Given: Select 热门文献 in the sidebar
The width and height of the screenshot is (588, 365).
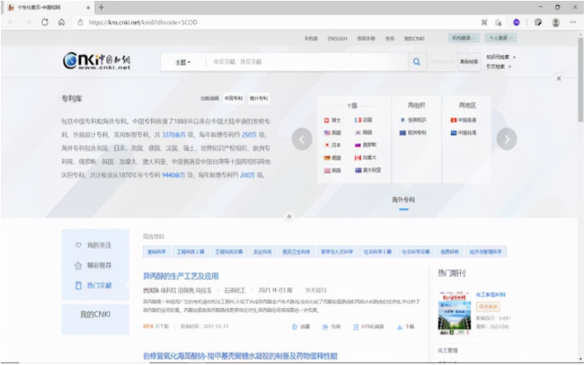Looking at the screenshot, I should tap(97, 285).
